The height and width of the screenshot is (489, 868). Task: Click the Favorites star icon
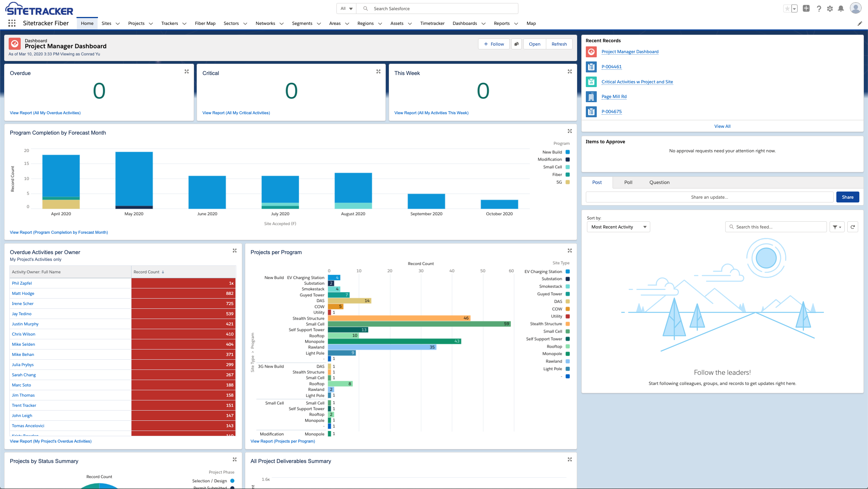[x=787, y=9]
